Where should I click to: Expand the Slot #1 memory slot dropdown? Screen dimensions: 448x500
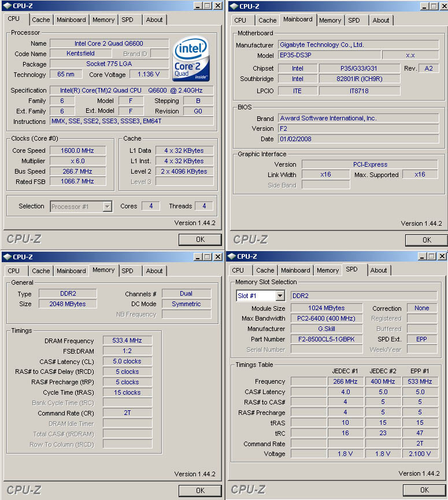[x=280, y=296]
